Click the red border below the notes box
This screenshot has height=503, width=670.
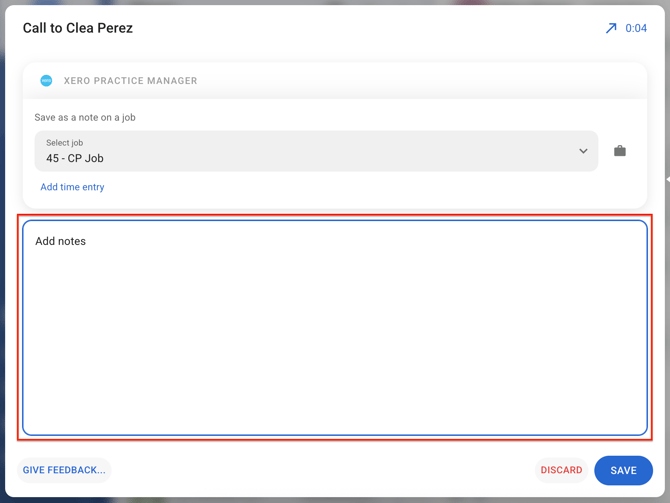tap(335, 439)
